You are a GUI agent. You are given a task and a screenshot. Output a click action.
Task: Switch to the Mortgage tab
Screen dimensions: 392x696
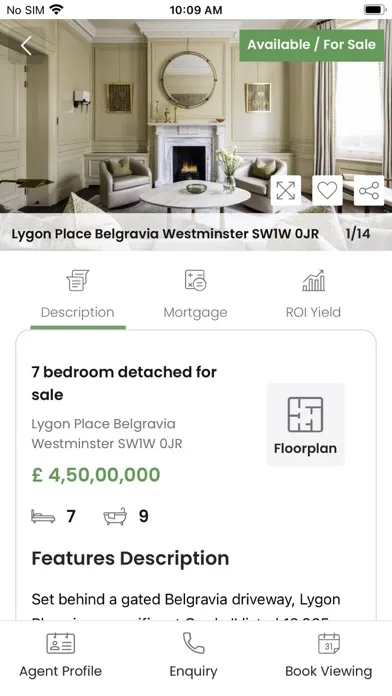(195, 312)
